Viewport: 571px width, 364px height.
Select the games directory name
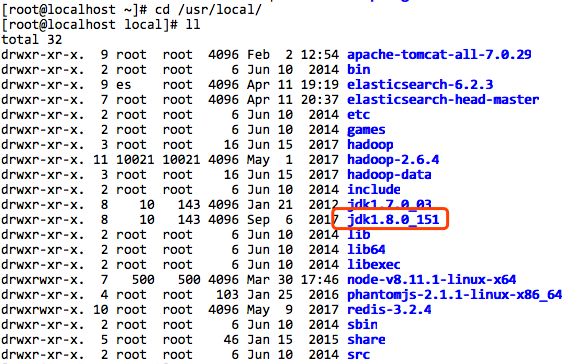coord(366,130)
